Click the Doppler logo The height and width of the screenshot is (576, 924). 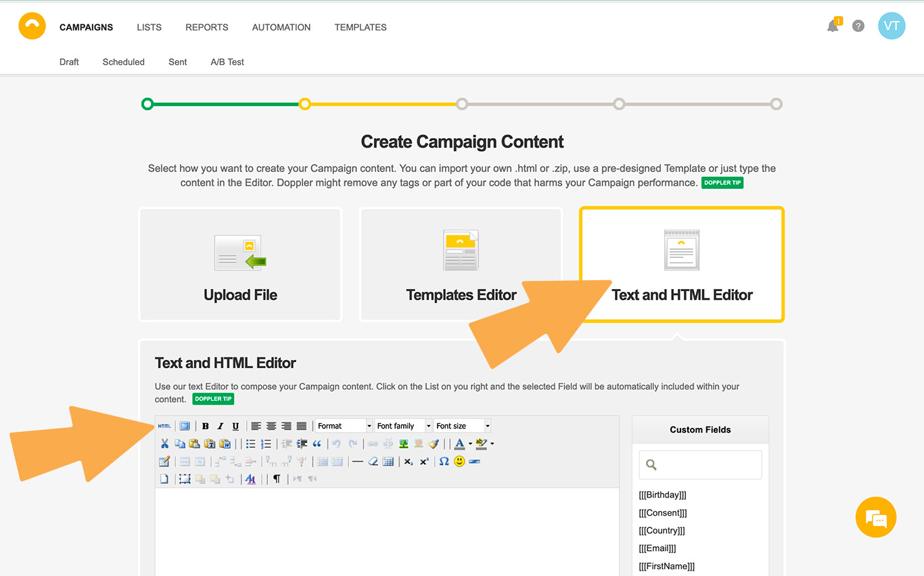[x=32, y=26]
